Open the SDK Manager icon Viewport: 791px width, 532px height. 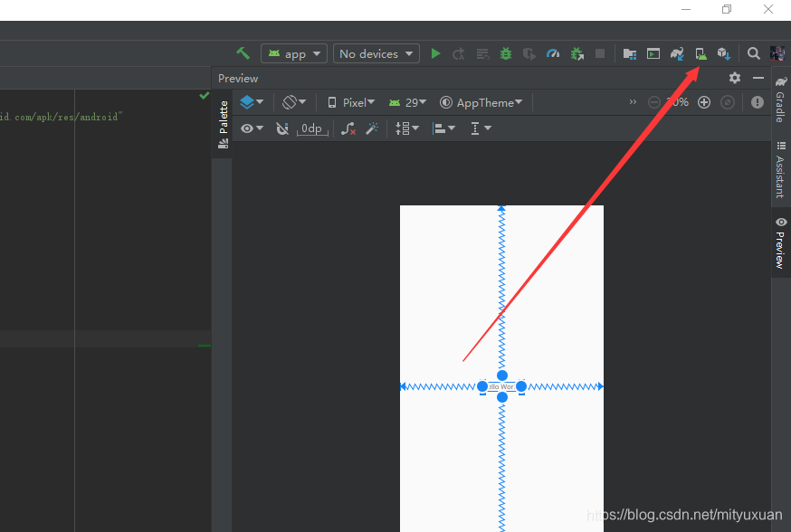[723, 53]
